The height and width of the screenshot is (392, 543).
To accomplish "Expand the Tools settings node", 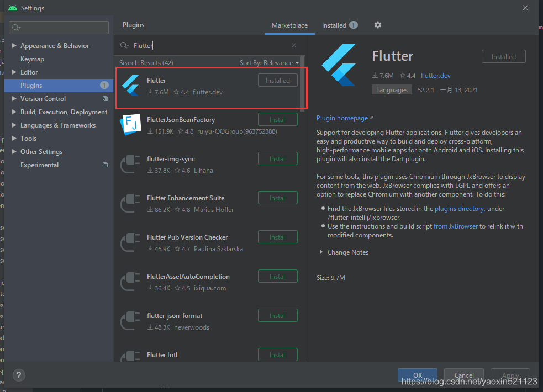I will pos(14,139).
